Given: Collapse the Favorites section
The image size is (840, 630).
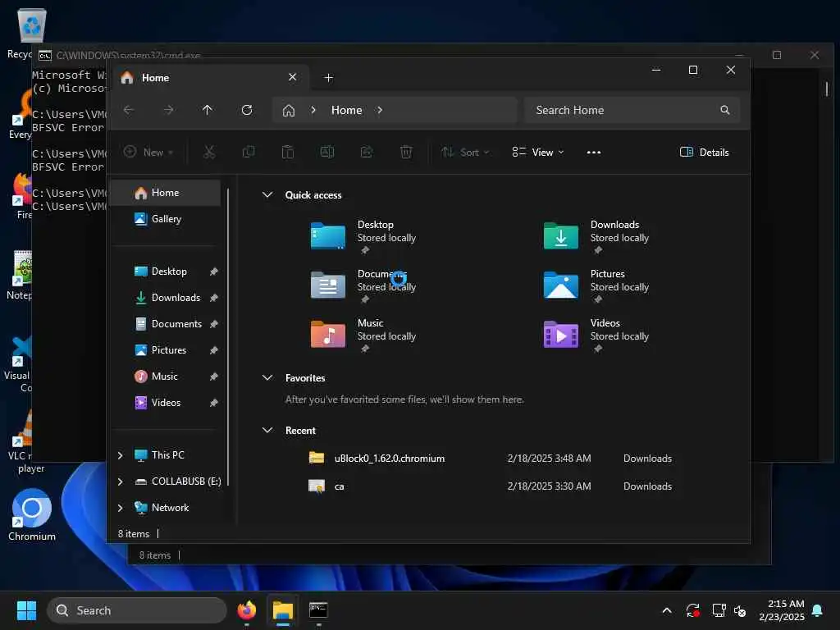Looking at the screenshot, I should click(x=267, y=377).
